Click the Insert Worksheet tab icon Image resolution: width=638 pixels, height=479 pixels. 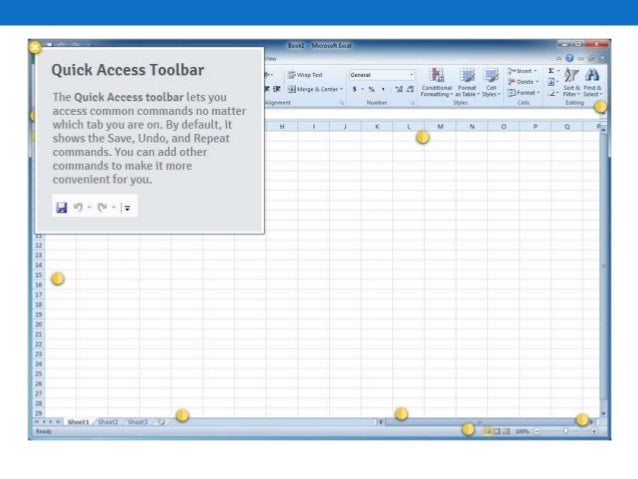(161, 422)
